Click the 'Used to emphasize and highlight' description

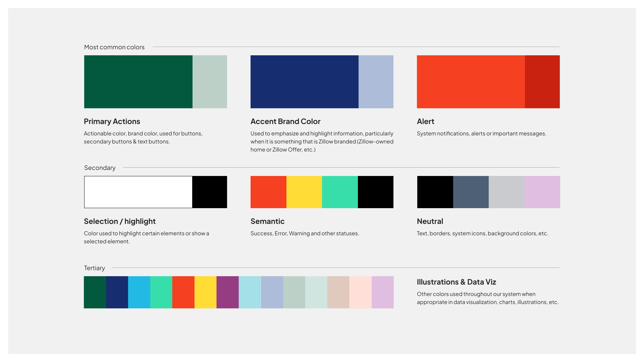(322, 141)
